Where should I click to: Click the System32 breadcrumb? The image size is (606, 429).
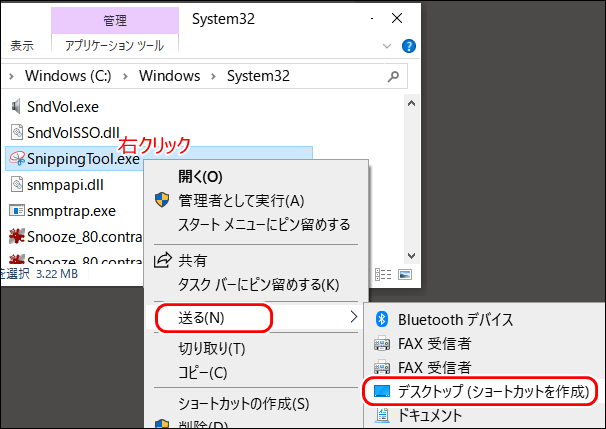258,76
